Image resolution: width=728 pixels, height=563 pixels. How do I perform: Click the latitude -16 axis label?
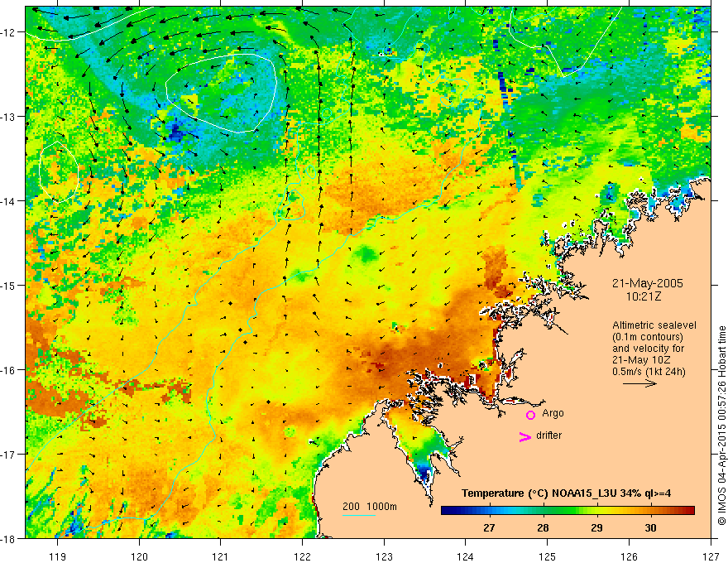point(9,370)
